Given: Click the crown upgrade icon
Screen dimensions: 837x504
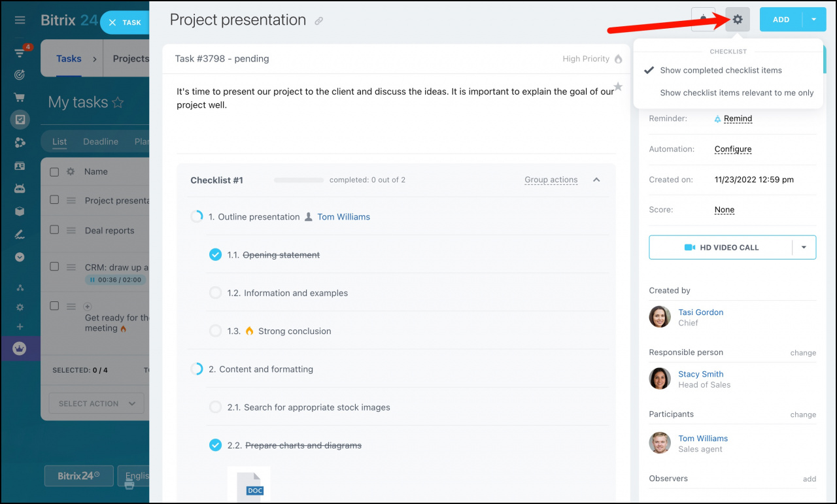Looking at the screenshot, I should click(x=20, y=348).
